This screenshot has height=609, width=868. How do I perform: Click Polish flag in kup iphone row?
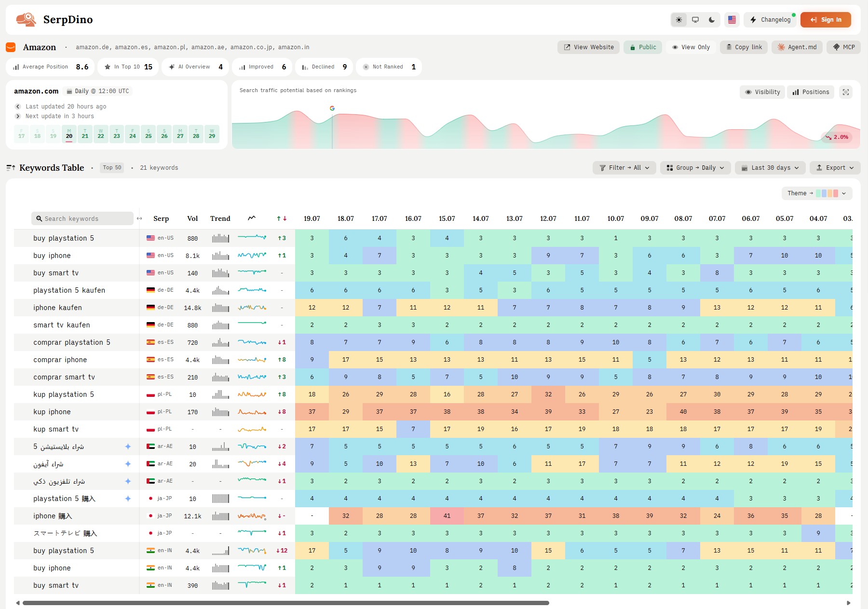coord(151,412)
